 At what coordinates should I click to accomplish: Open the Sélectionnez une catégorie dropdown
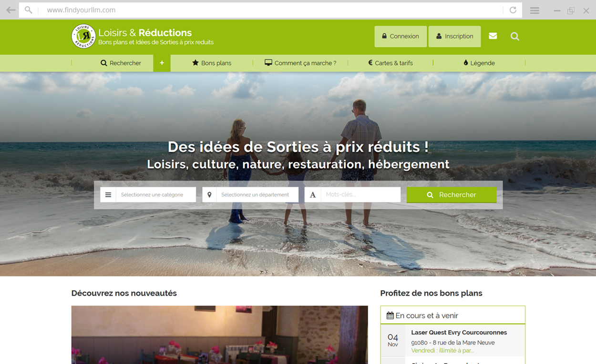(156, 194)
